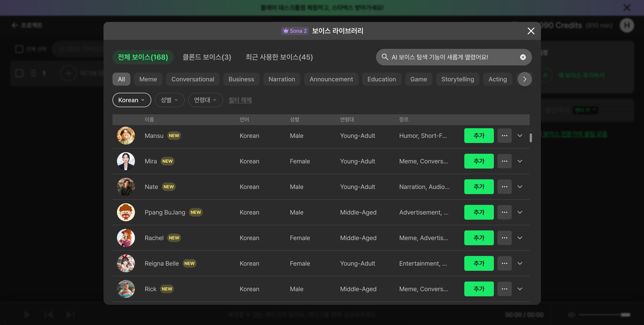
Task: Switch to 최근 사용한 보이스(45) tab
Action: point(279,57)
